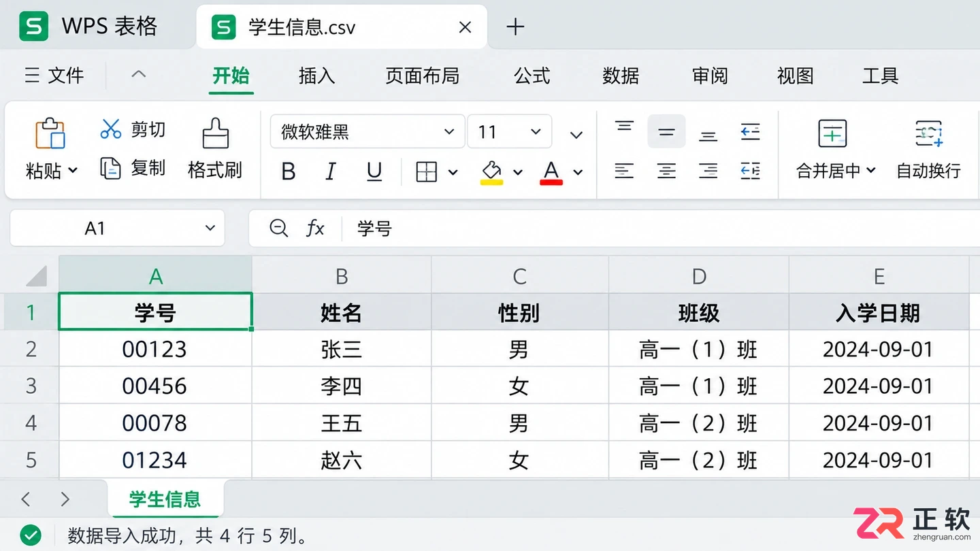Align text to the right
This screenshot has height=551, width=980.
click(x=708, y=171)
